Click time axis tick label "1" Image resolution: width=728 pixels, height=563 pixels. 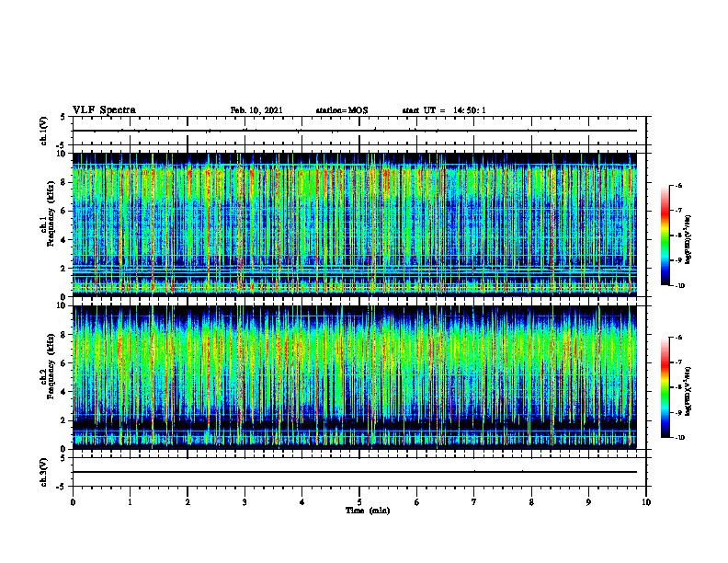click(130, 502)
